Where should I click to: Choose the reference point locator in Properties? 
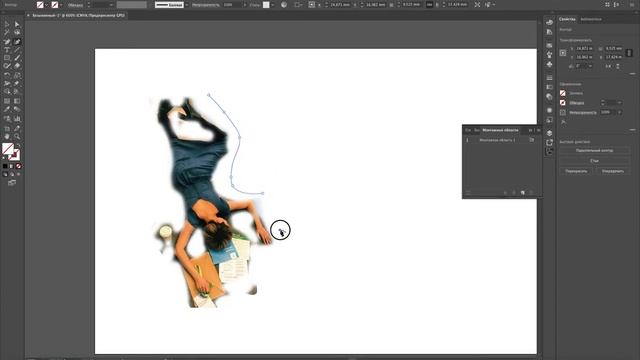click(563, 53)
